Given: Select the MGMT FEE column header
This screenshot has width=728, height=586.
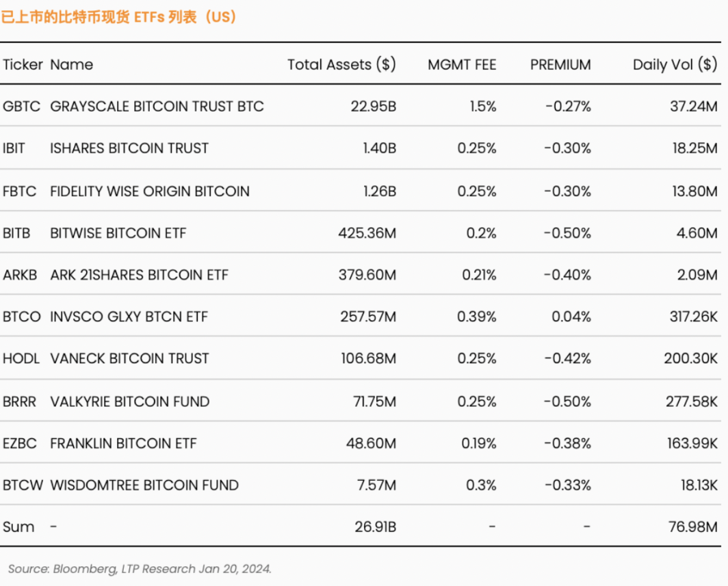Looking at the screenshot, I should click(x=462, y=64).
